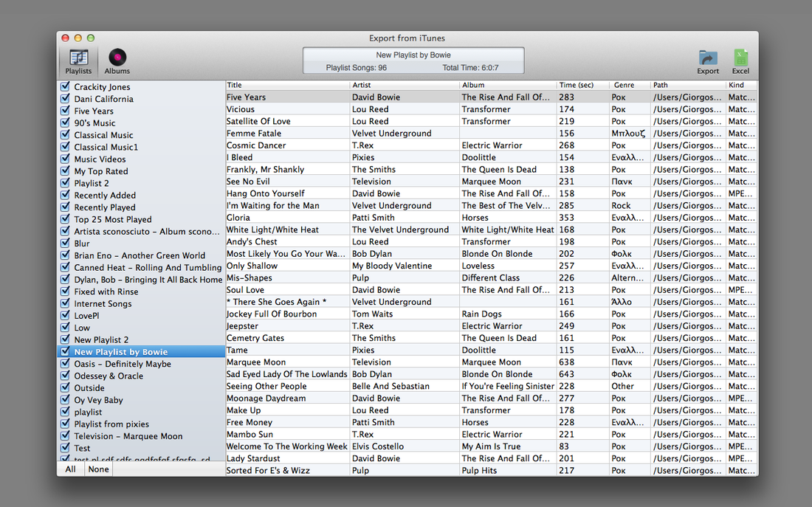The image size is (812, 507).
Task: Sort by the Genre column header
Action: pos(630,85)
